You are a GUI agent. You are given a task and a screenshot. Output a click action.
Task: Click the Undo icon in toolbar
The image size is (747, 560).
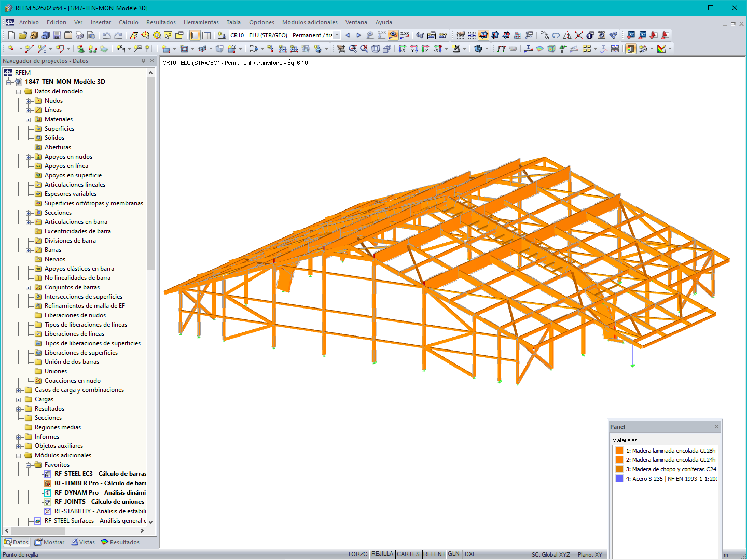107,35
